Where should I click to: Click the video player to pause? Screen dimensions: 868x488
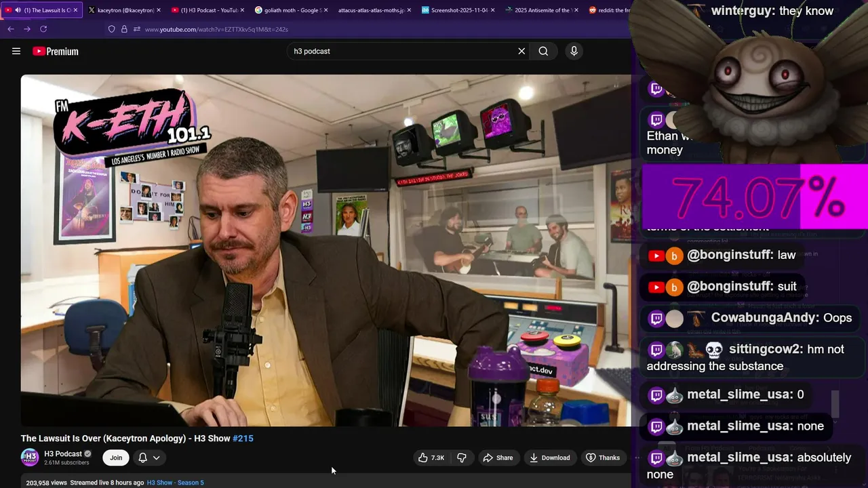pyautogui.click(x=325, y=250)
